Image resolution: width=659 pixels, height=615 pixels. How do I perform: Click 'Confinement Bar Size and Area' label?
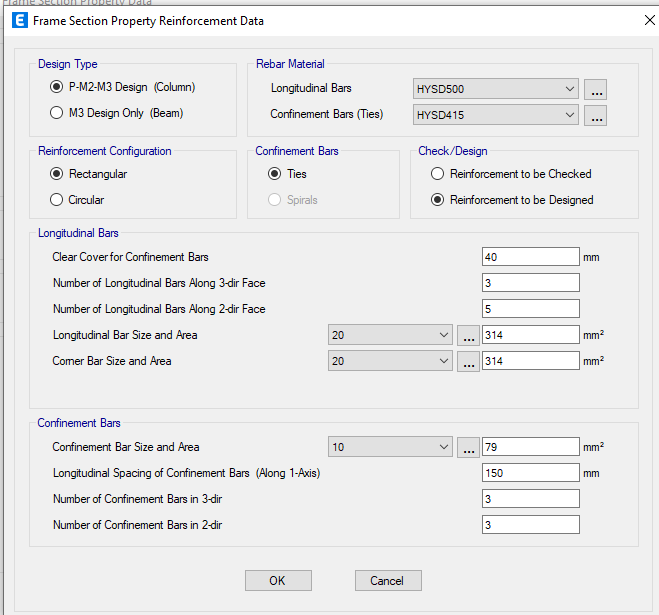pyautogui.click(x=126, y=447)
